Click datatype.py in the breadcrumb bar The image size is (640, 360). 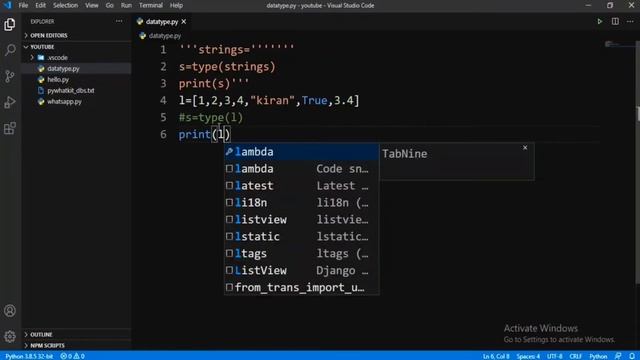click(164, 36)
